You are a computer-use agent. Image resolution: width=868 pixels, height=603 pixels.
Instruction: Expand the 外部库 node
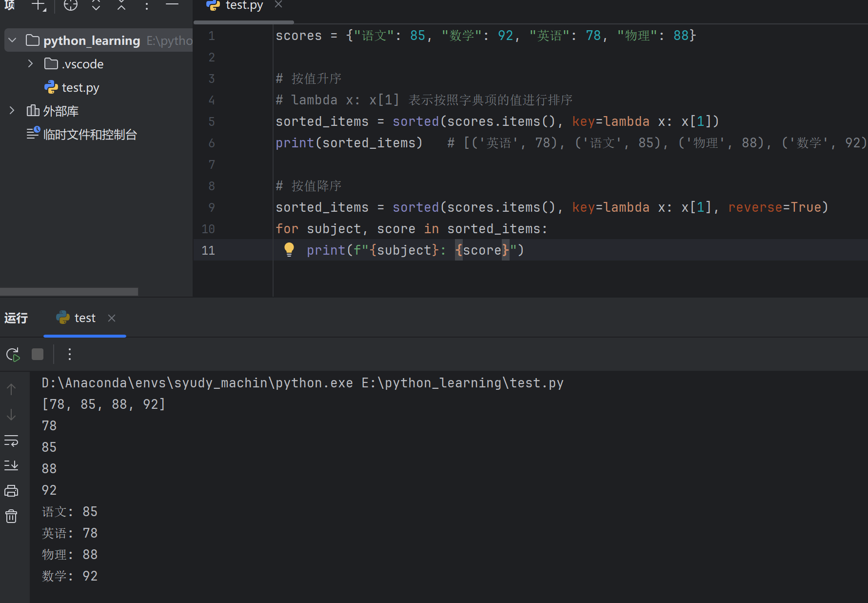[x=12, y=111]
